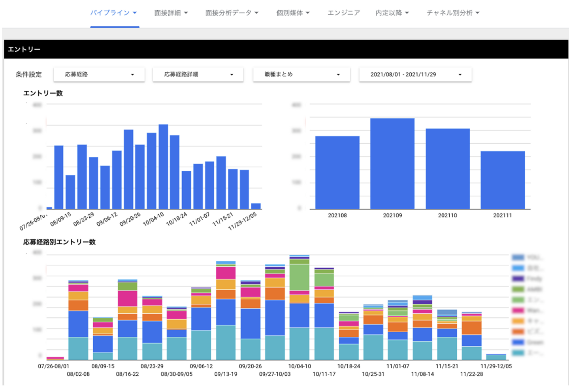Switch to the エンジニア tab
The image size is (569, 392).
[343, 13]
